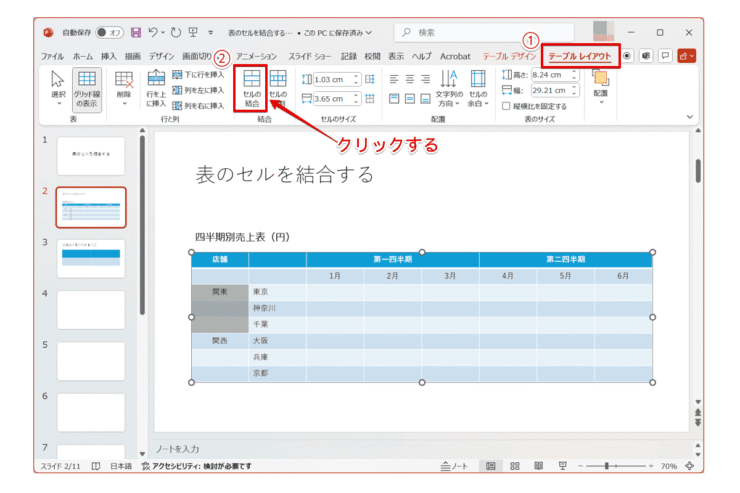Select slide 1 thumbnail
The width and height of the screenshot is (740, 493).
pyautogui.click(x=91, y=156)
